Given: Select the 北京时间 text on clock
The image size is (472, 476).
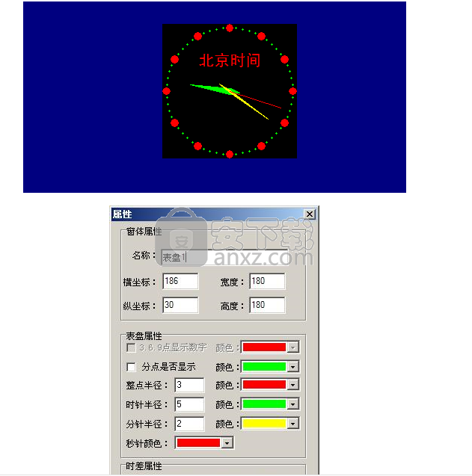Looking at the screenshot, I should pos(230,61).
